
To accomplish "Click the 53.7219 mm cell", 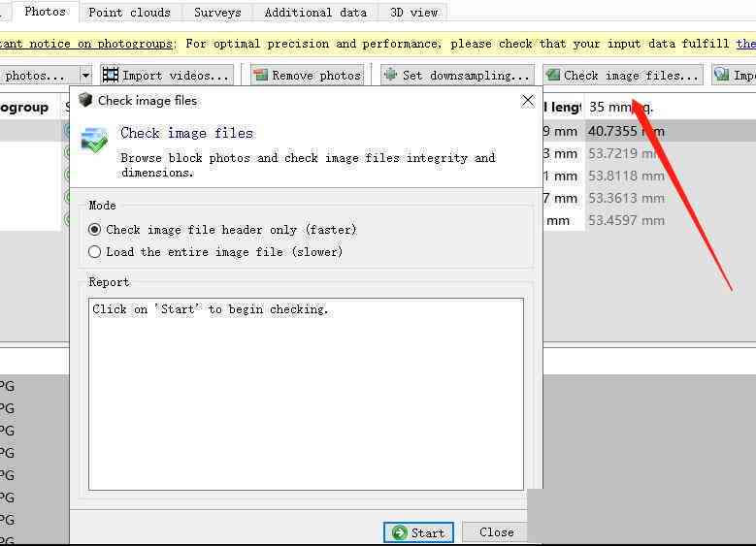I will pos(626,154).
